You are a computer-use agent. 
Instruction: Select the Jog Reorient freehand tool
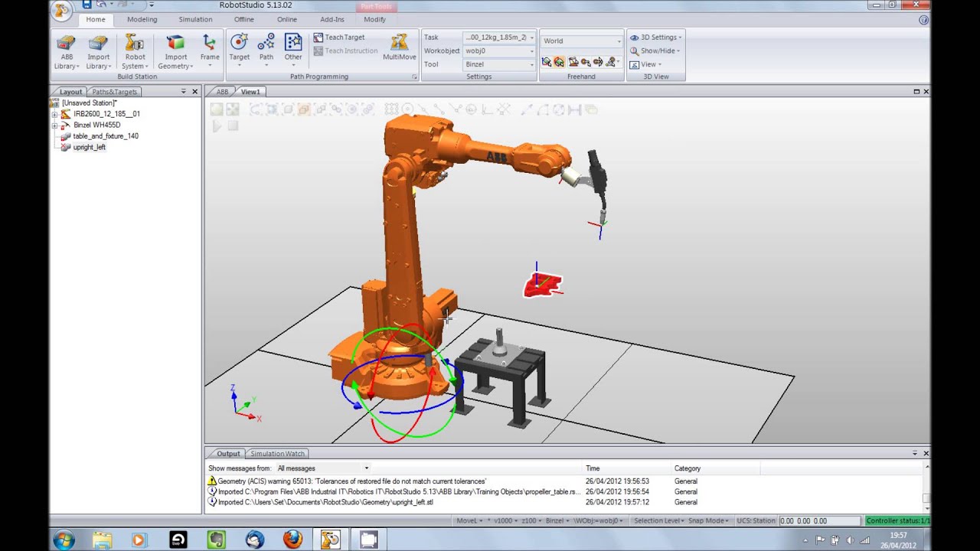(598, 61)
